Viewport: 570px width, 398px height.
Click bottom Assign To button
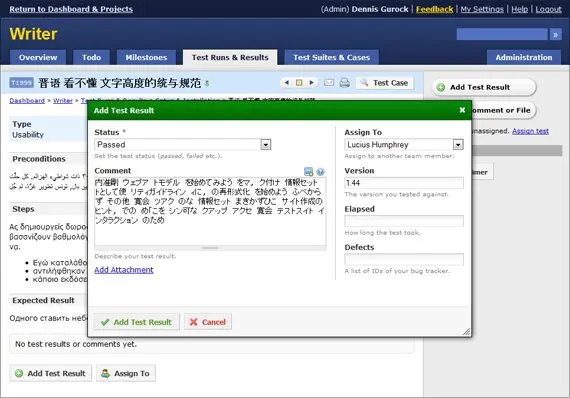[126, 373]
